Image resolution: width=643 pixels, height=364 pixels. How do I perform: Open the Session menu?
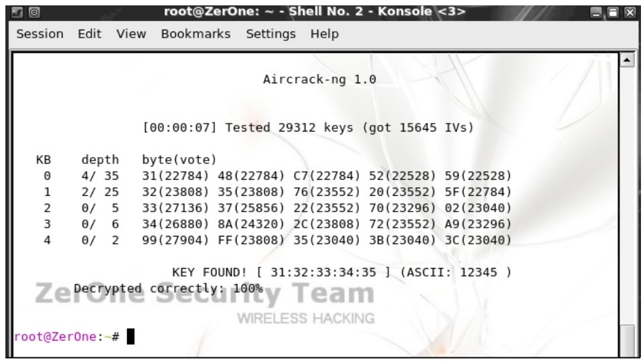[x=40, y=34]
